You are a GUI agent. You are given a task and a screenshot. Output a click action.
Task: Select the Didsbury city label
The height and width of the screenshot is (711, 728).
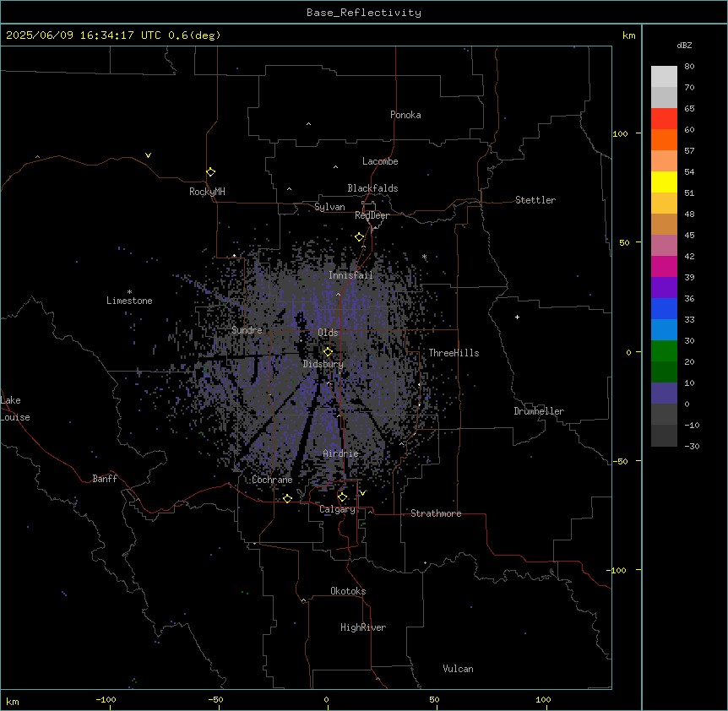pos(323,364)
